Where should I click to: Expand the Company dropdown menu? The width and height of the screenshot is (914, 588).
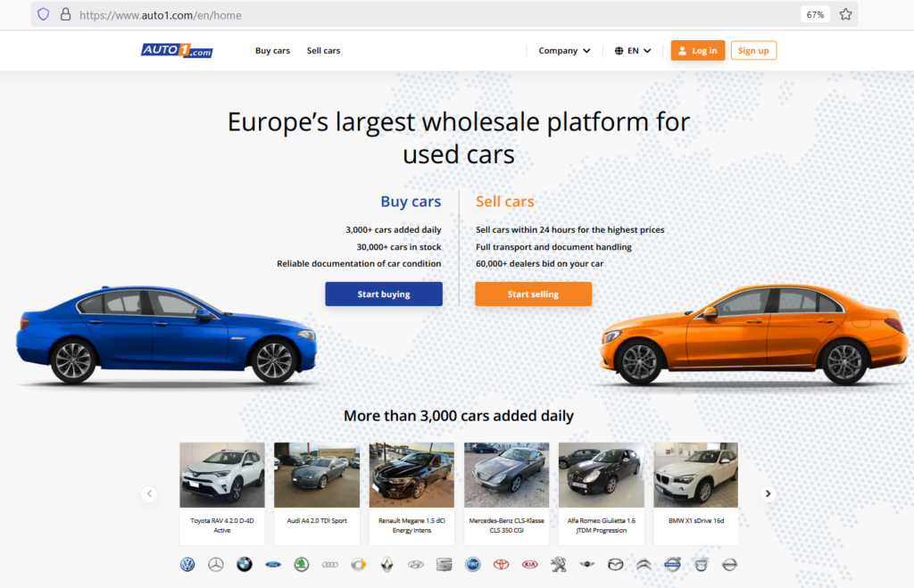point(564,51)
